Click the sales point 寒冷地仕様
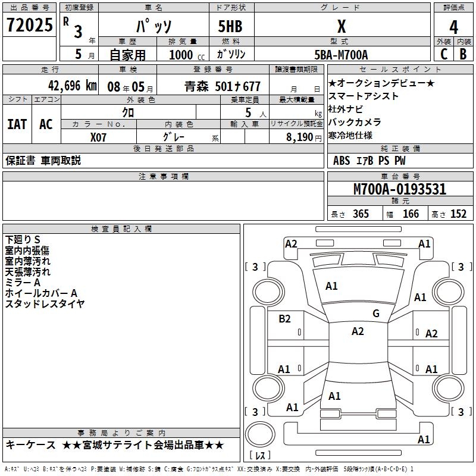The height and width of the screenshot is (476, 476). point(350,135)
